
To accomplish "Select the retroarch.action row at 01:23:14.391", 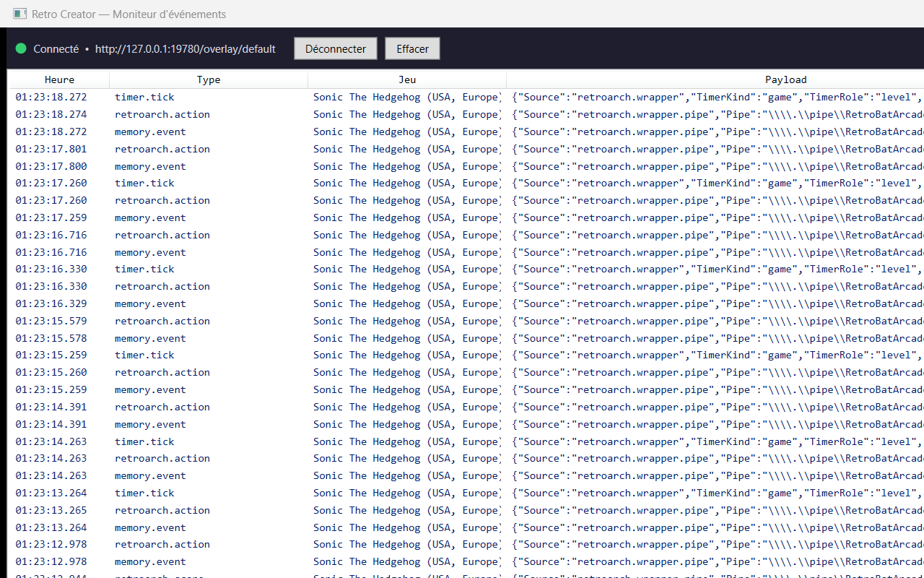I will (466, 407).
